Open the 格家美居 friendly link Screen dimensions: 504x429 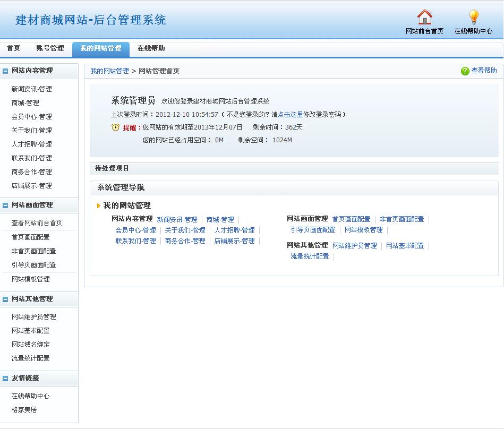(x=24, y=410)
